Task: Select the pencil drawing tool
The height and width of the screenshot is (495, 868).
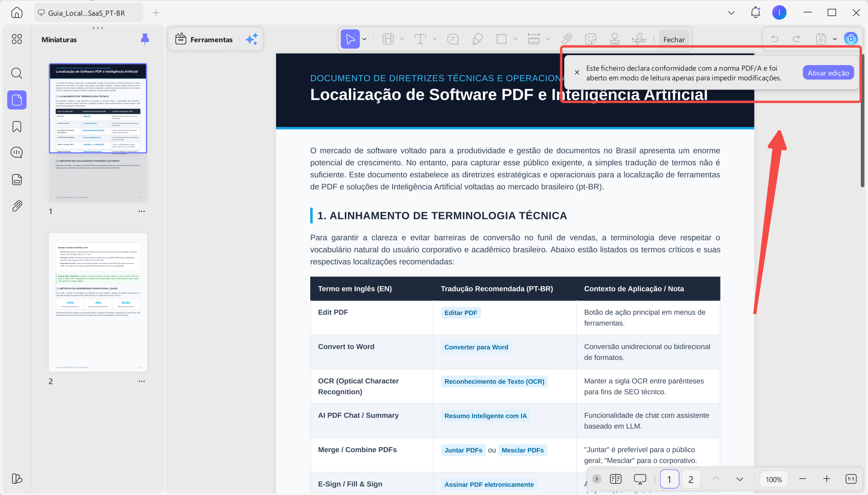Action: 477,39
